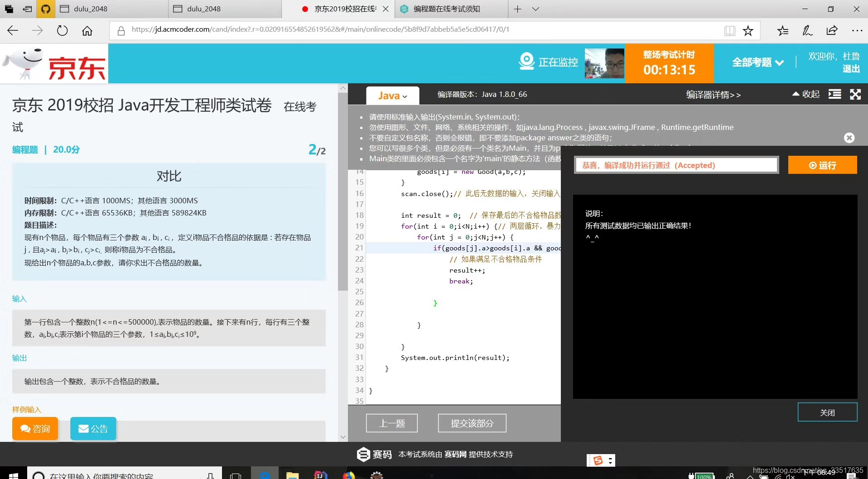The width and height of the screenshot is (868, 479).
Task: Open File Explorer from the taskbar
Action: [x=292, y=475]
